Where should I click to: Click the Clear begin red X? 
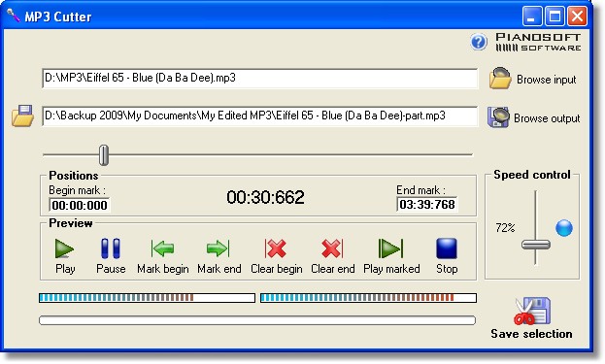[276, 248]
